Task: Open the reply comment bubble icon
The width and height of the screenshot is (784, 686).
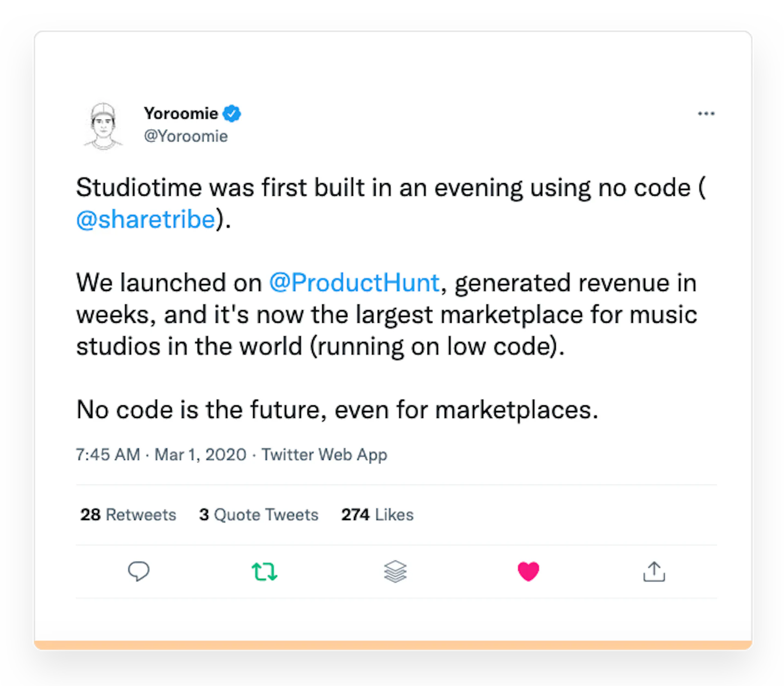Action: click(139, 572)
